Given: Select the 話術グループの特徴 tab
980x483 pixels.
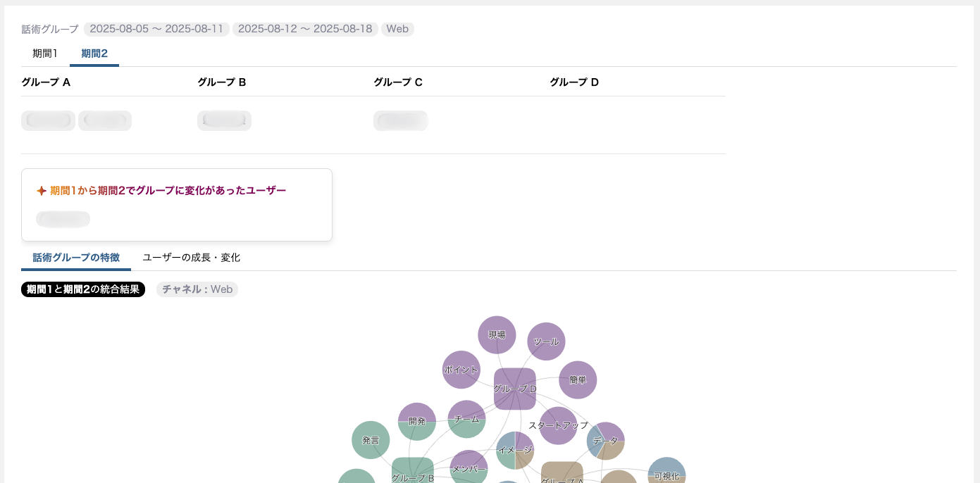Looking at the screenshot, I should pyautogui.click(x=76, y=258).
